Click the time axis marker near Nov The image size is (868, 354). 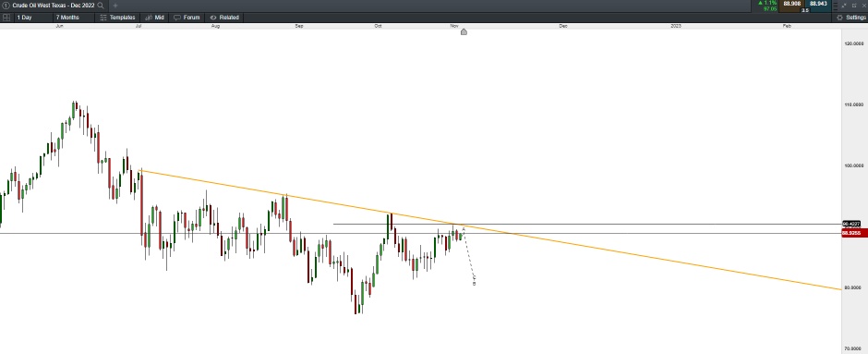(464, 31)
